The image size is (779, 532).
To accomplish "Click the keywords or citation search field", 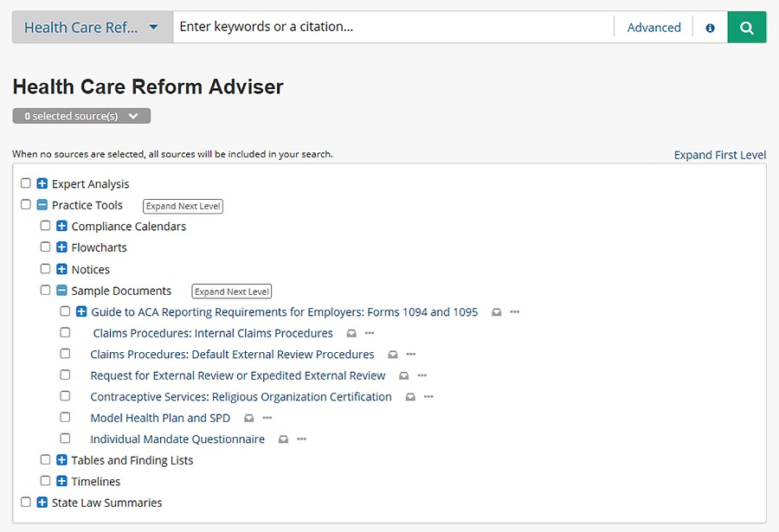I will tap(394, 28).
